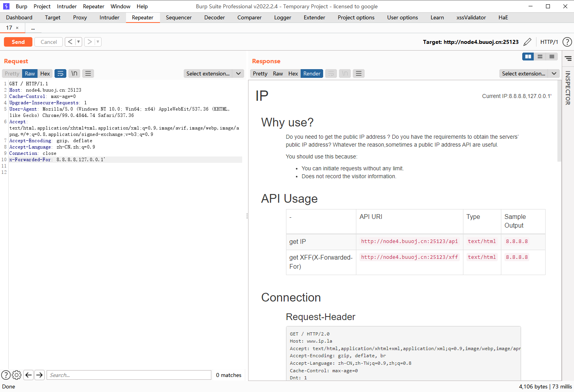Open response pane hamburger menu
Viewport: 574px width, 392px height.
coord(359,73)
